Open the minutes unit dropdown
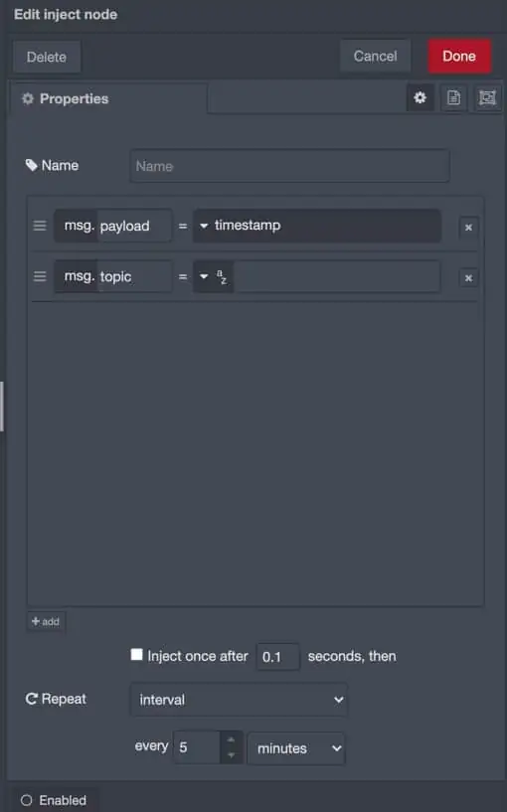Viewport: 507px width, 812px height. coord(296,748)
